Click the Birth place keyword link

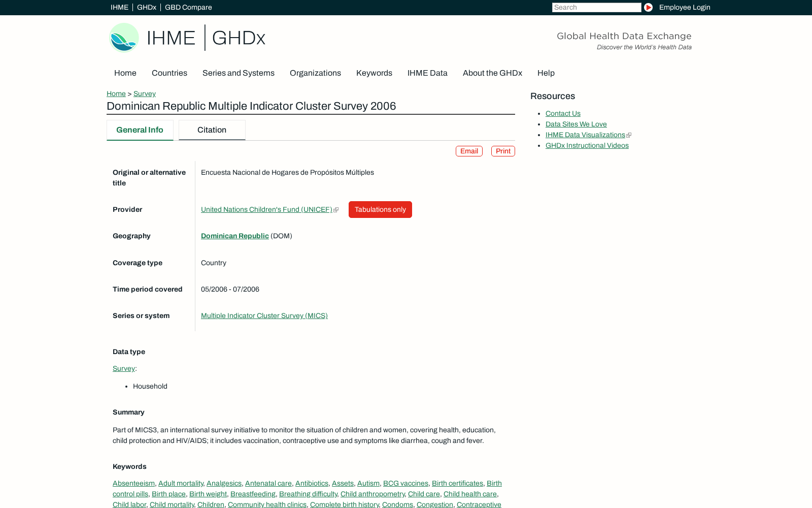coord(168,494)
